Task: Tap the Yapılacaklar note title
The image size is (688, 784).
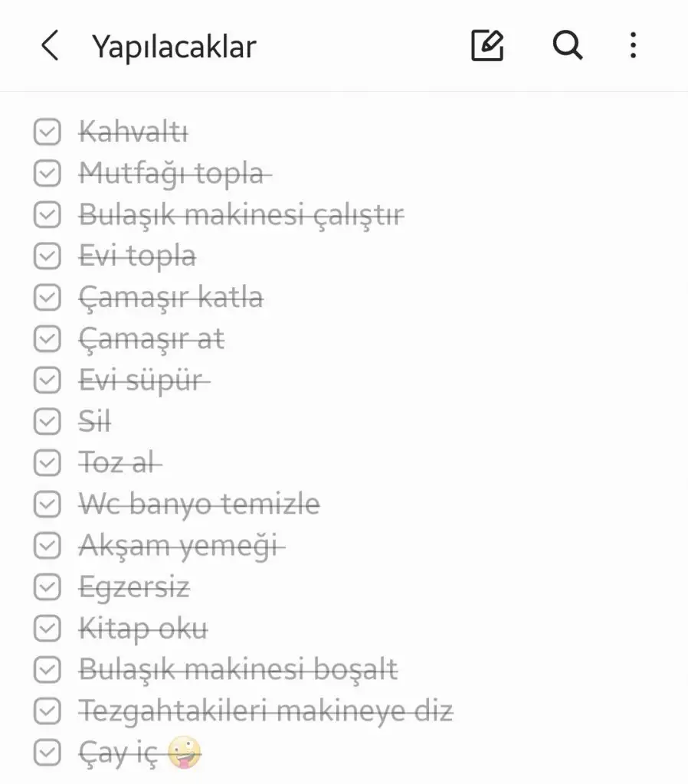Action: click(174, 47)
